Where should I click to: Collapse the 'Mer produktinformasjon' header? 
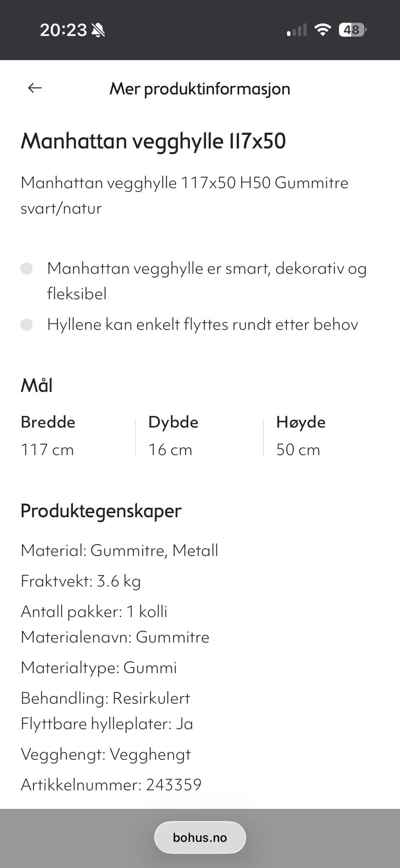(200, 88)
